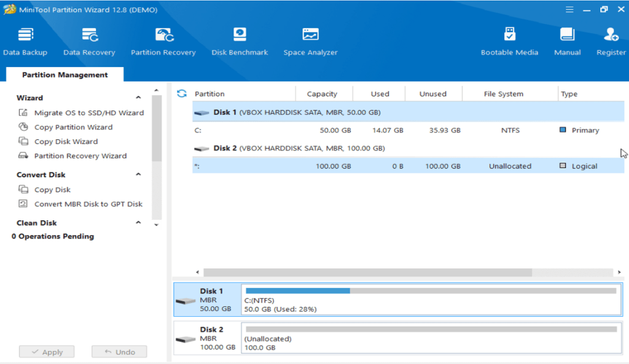Open the hamburger menu

(569, 9)
